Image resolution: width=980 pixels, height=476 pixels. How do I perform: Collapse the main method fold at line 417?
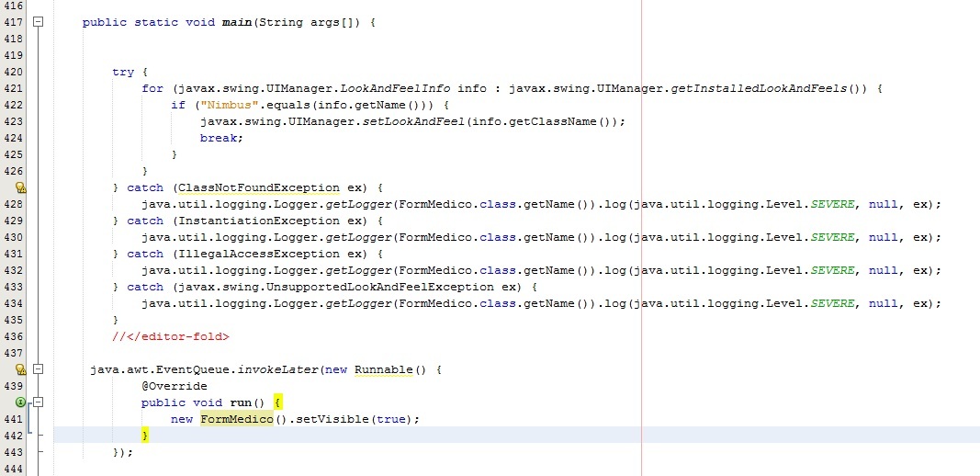pyautogui.click(x=39, y=22)
